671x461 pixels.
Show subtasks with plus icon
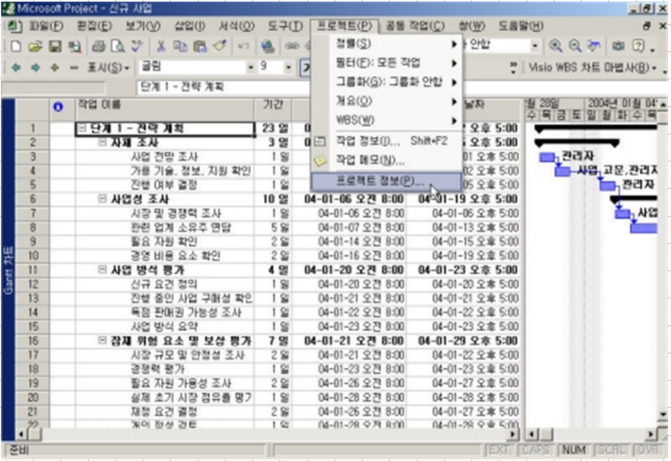tap(55, 67)
